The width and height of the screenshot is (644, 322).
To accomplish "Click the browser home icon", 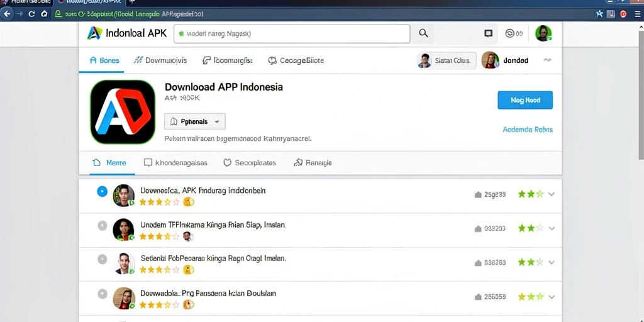I will tap(44, 14).
